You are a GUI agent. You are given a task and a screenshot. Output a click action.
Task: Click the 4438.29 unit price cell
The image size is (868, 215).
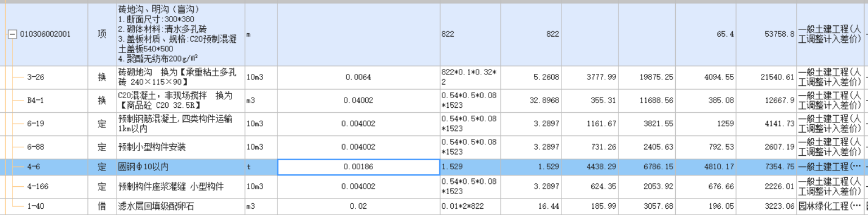(x=590, y=167)
